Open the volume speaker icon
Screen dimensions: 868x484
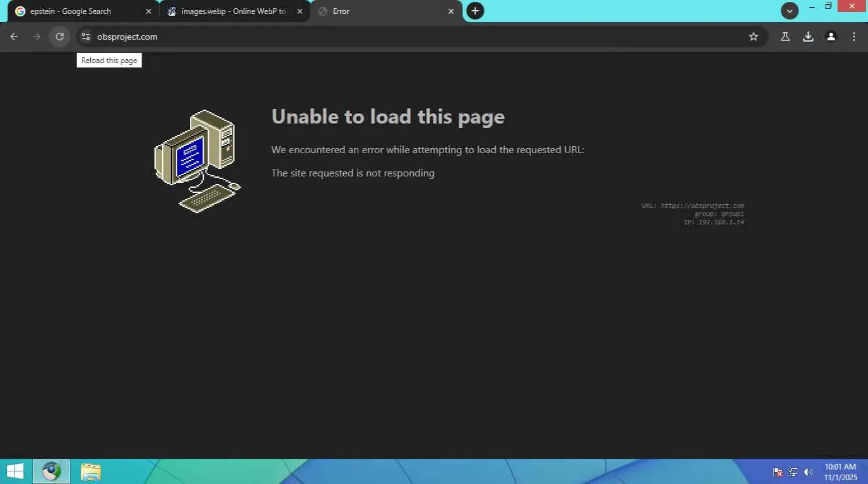(x=808, y=472)
